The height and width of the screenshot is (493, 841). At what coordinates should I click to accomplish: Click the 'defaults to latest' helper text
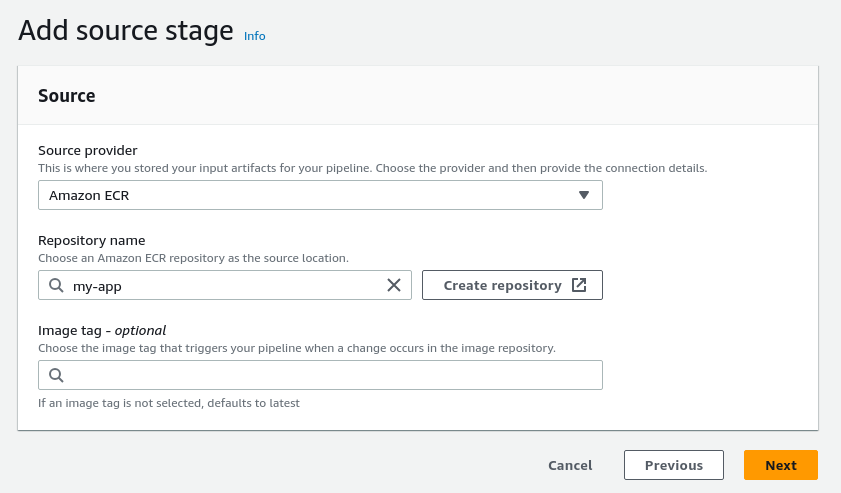coord(169,403)
